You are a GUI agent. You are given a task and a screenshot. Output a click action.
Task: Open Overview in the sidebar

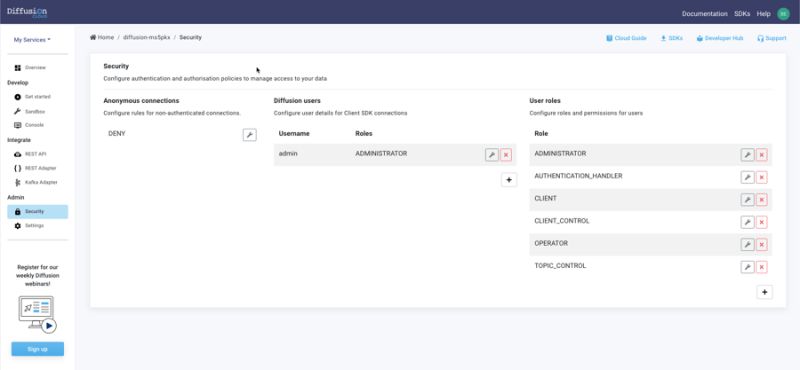[31, 68]
